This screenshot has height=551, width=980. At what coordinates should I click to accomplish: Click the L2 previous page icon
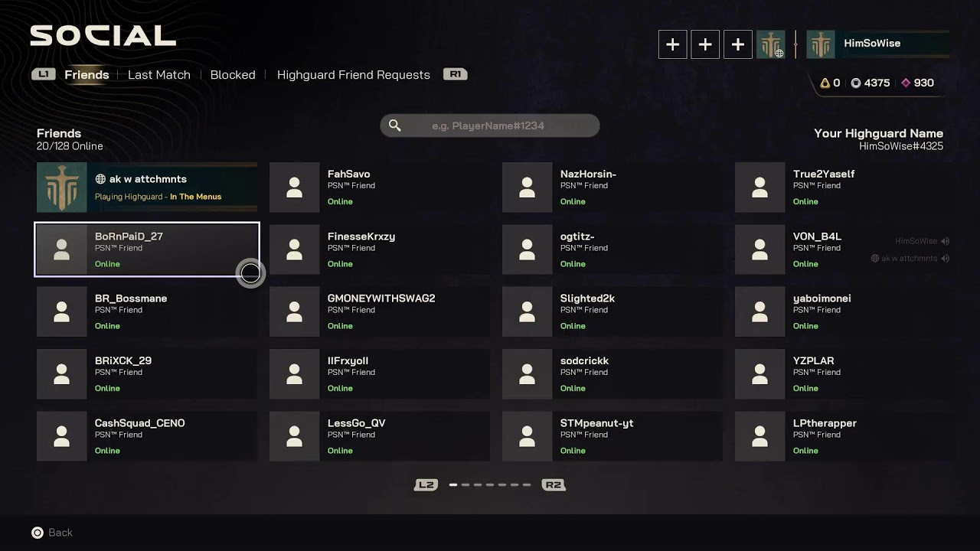point(426,484)
